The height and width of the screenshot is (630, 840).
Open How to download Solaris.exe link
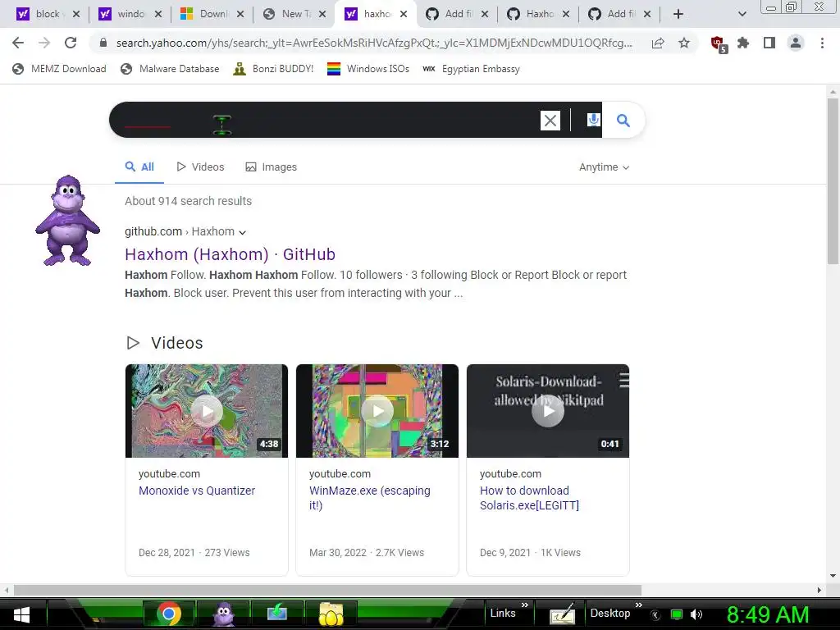pyautogui.click(x=529, y=498)
